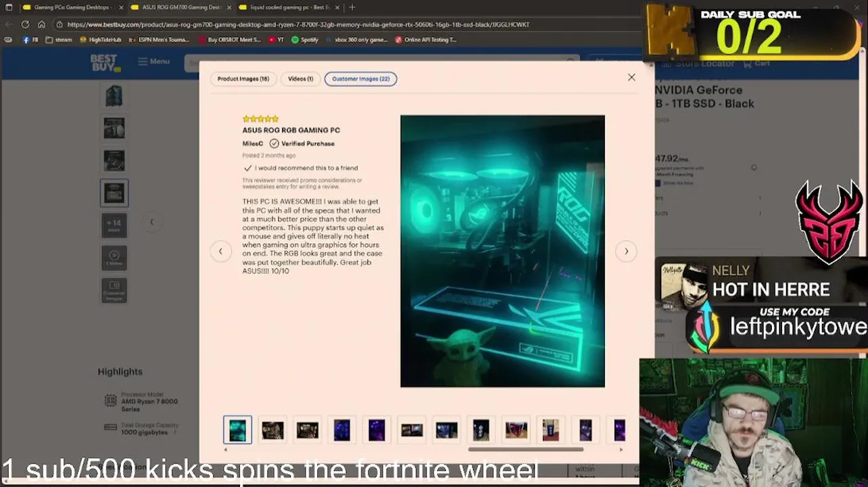
Task: Reload the page with the refresh button
Action: click(x=25, y=24)
